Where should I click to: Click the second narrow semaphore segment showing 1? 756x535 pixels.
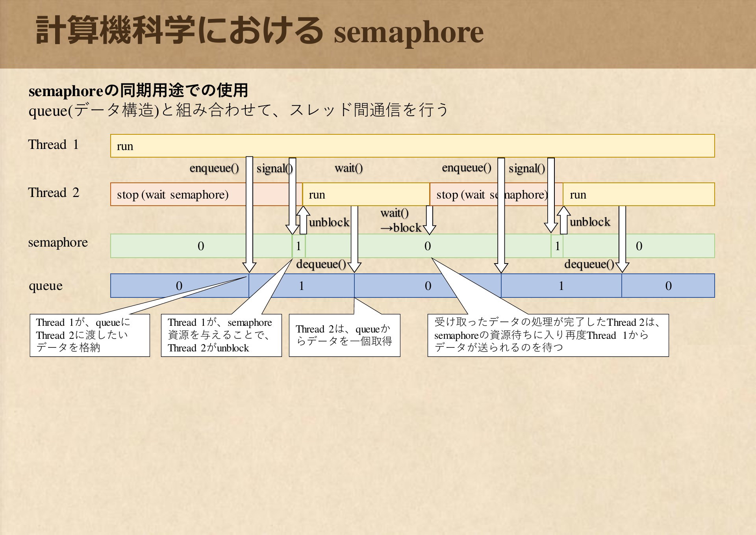tap(557, 246)
